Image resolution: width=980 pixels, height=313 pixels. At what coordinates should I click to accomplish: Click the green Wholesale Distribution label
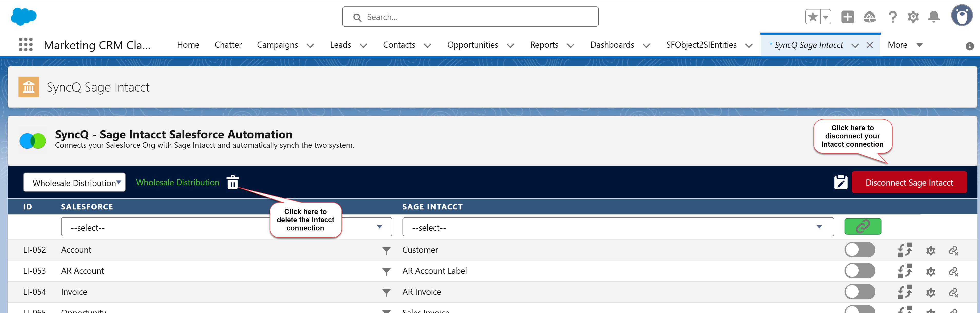tap(177, 182)
